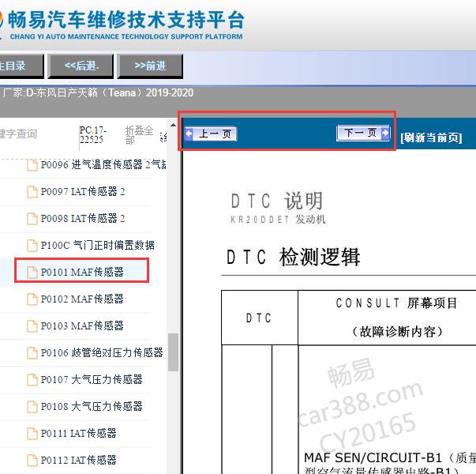Click the 刷新当前页 refresh link
The height and width of the screenshot is (474, 476).
point(431,137)
